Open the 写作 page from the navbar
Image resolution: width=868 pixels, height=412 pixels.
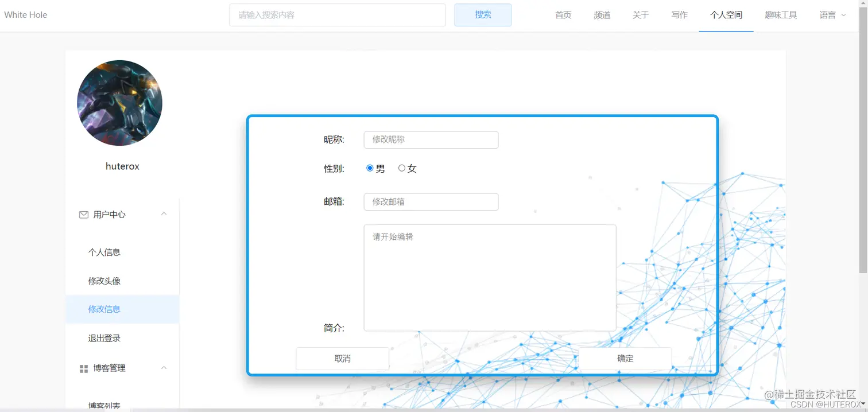click(679, 15)
